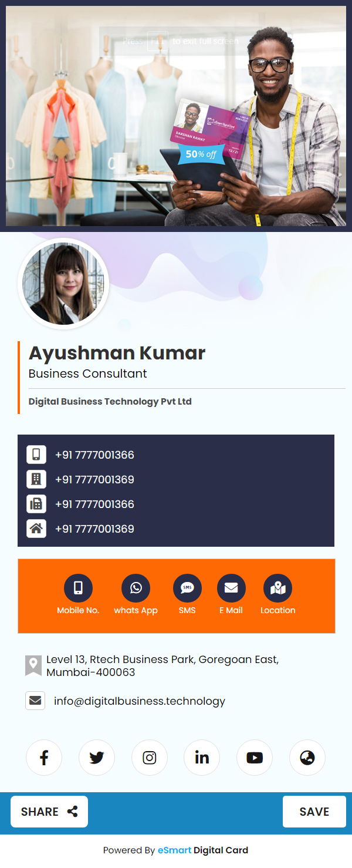Open the Location map icon
This screenshot has height=868, width=352.
277,588
